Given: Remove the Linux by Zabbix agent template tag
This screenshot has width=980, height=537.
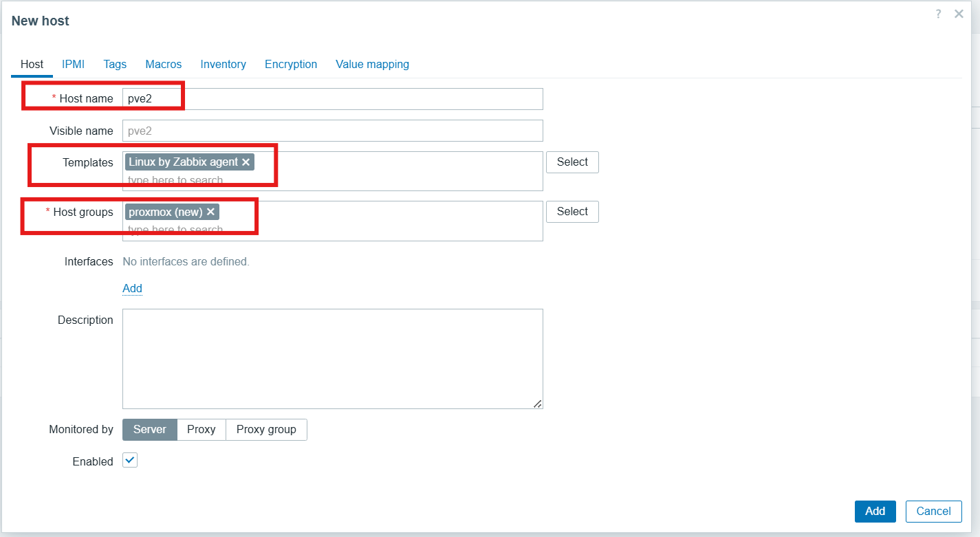Looking at the screenshot, I should (x=246, y=162).
